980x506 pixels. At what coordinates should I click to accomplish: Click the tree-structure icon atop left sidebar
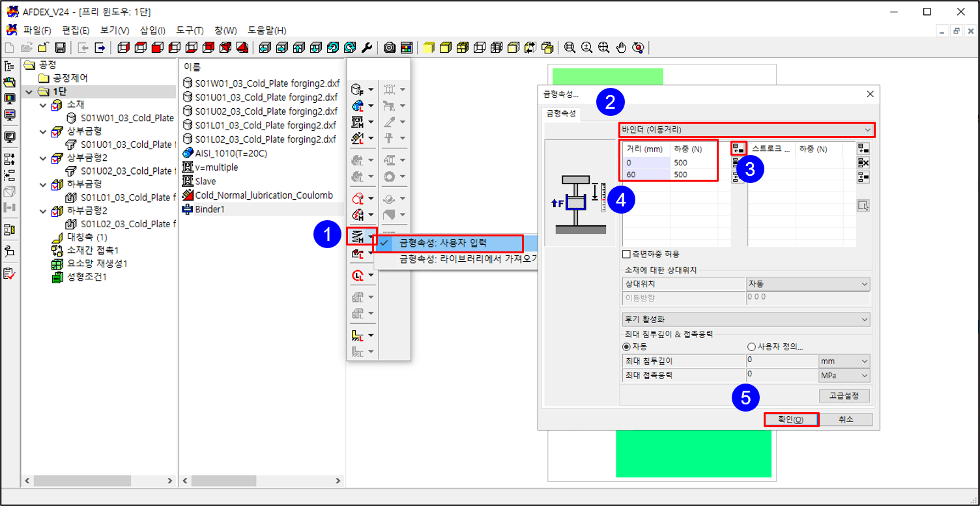tap(10, 66)
